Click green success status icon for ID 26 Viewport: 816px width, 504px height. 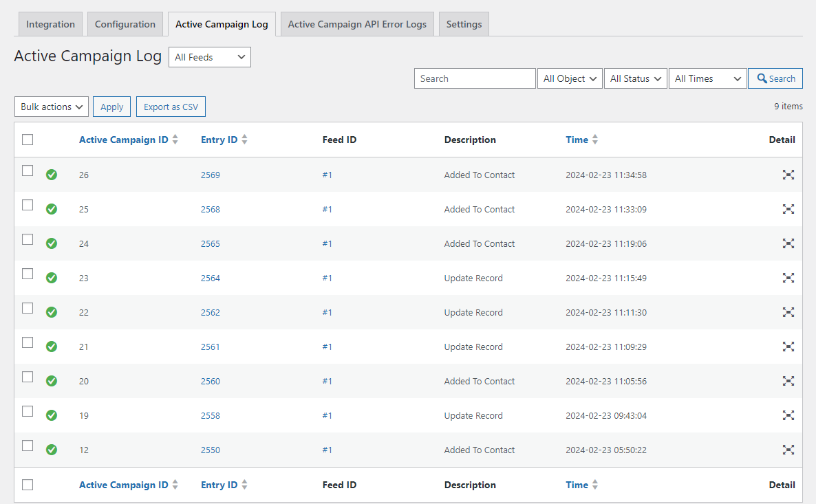52,175
